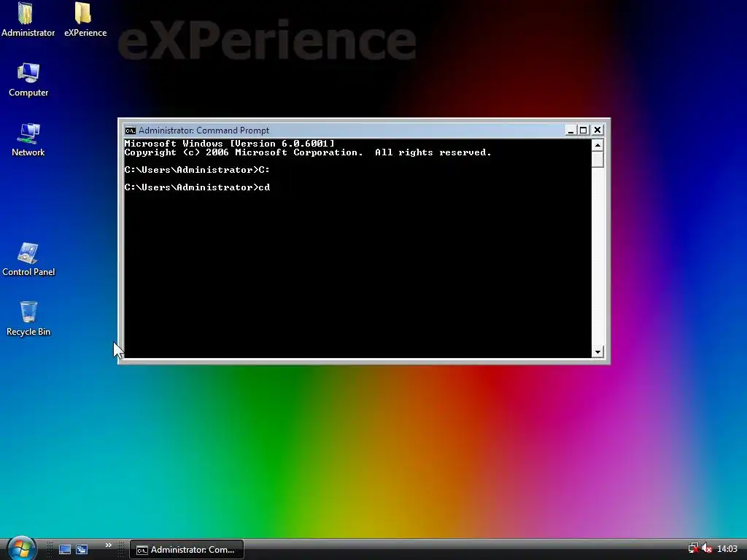Click the Windows Start orb
Screen dimensions: 747x560
(21, 548)
